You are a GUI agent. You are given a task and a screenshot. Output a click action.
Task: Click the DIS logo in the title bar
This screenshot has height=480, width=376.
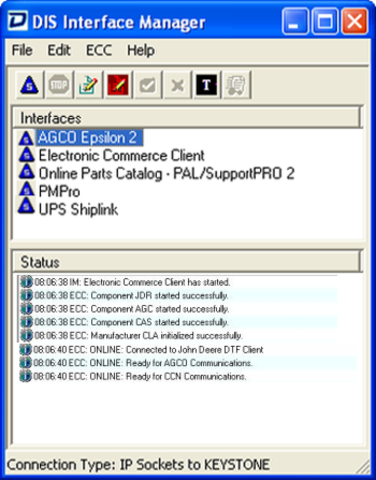(x=17, y=22)
